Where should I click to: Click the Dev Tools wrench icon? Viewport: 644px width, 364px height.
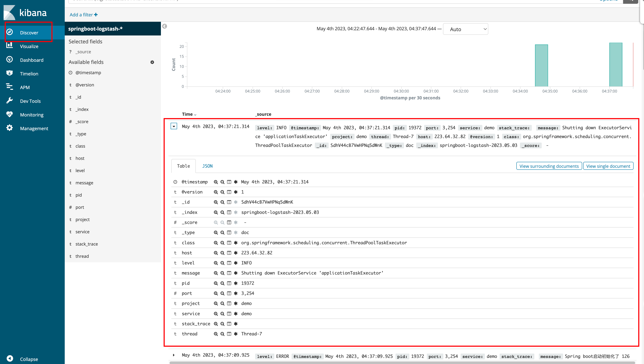click(10, 100)
